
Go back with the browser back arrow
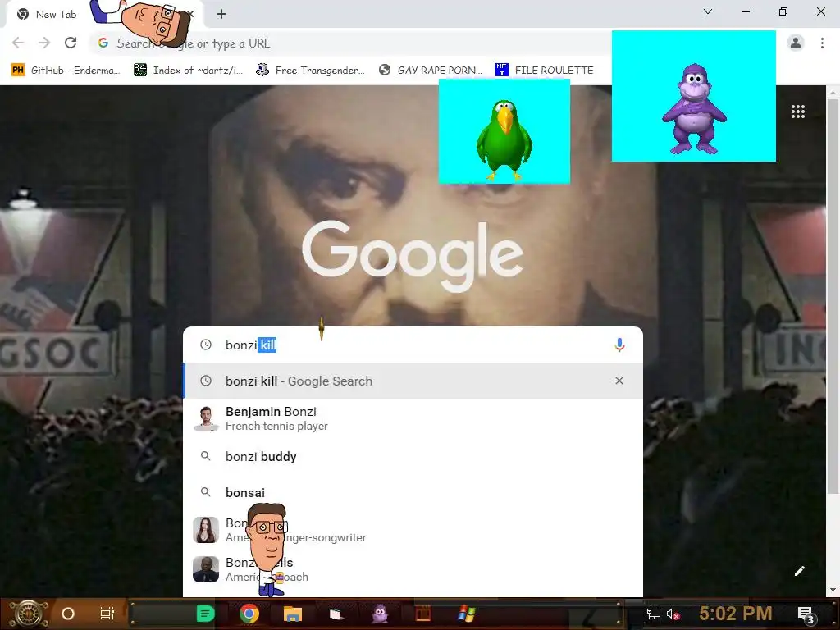click(x=18, y=43)
